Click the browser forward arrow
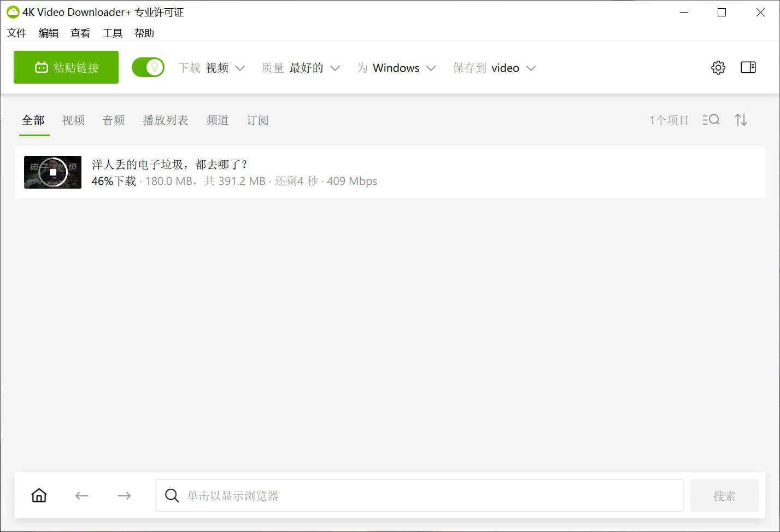This screenshot has height=532, width=780. (124, 495)
